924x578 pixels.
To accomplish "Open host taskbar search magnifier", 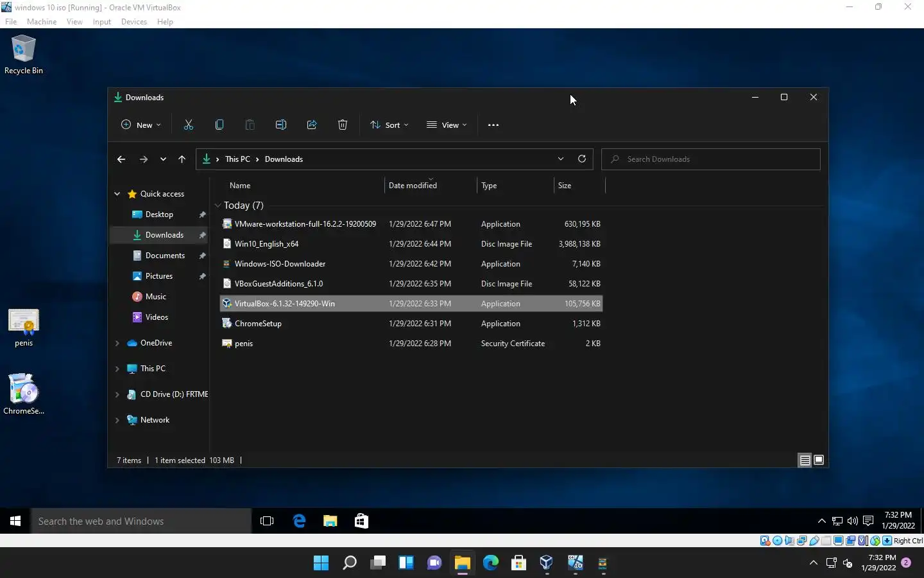I will pyautogui.click(x=350, y=563).
